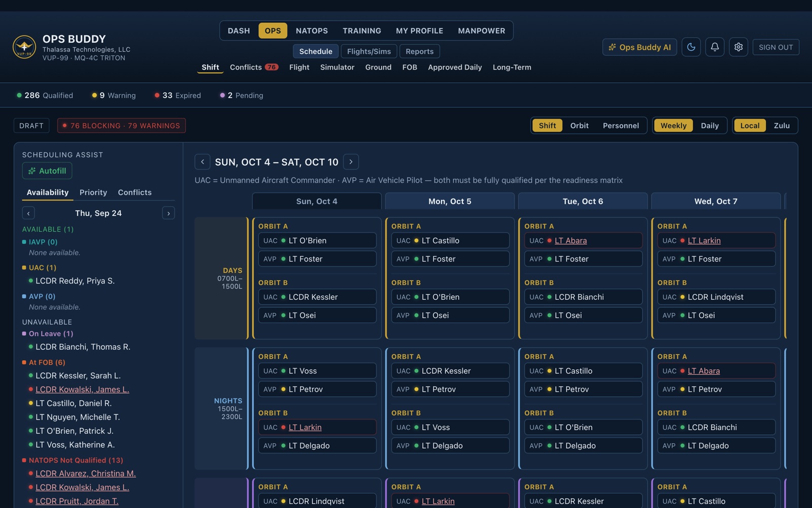Collapse NATOPS Not Qualified (13) group
The height and width of the screenshot is (508, 812).
point(73,460)
